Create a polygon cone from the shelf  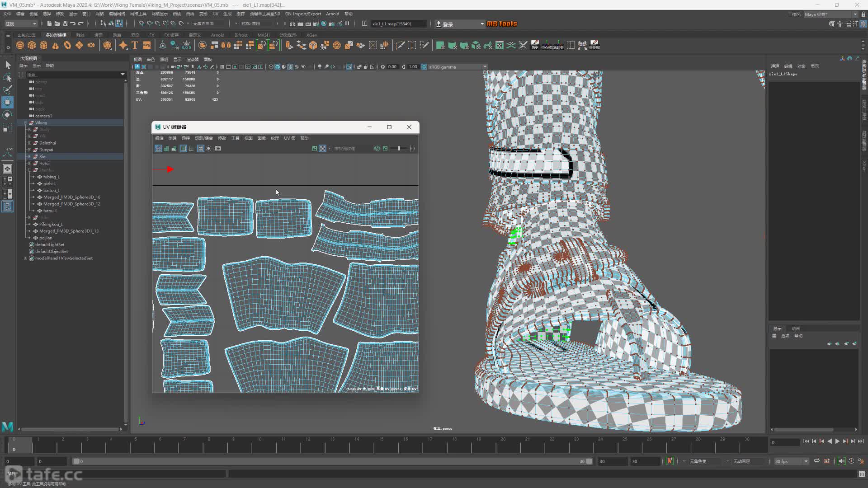(x=56, y=45)
